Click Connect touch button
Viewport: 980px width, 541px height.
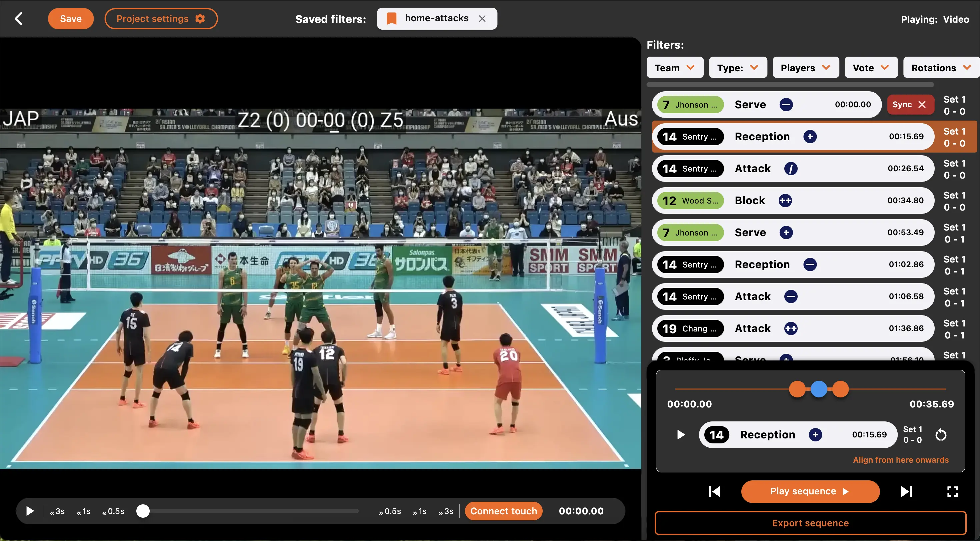point(503,511)
